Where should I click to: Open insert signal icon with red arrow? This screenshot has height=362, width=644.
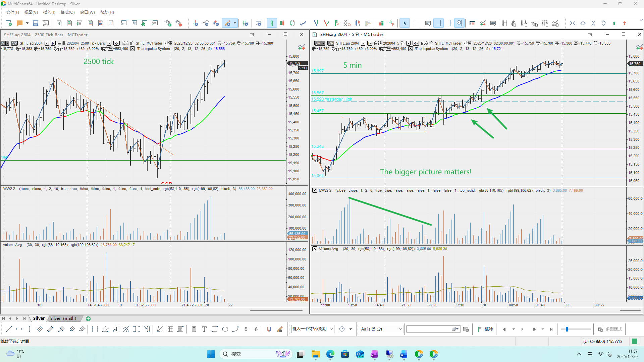point(216,23)
